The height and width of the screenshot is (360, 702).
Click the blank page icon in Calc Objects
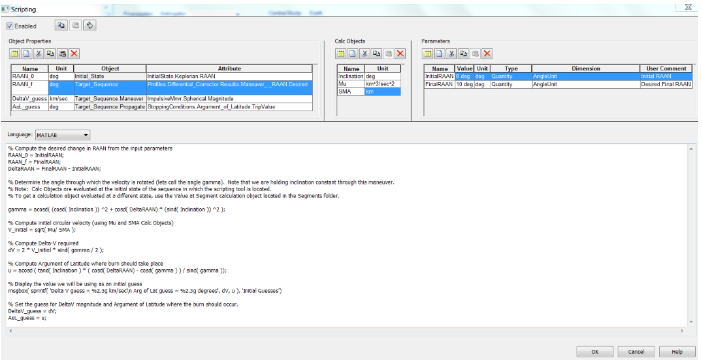pyautogui.click(x=353, y=54)
